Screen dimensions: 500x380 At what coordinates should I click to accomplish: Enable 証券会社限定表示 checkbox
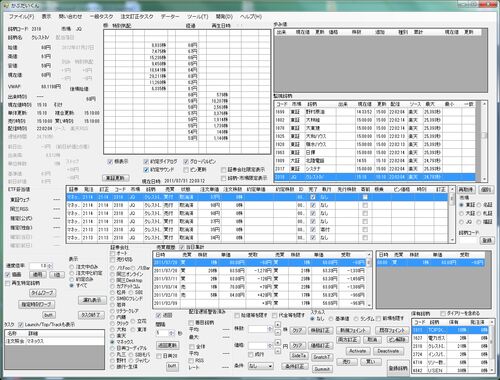tap(224, 170)
